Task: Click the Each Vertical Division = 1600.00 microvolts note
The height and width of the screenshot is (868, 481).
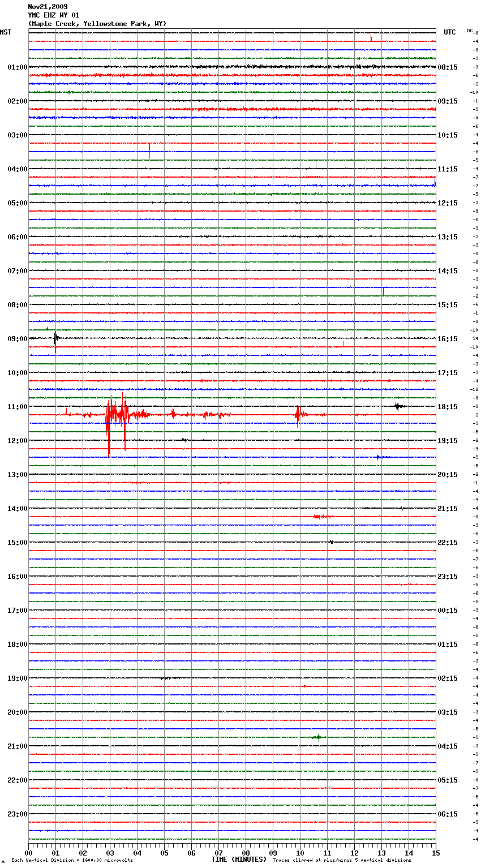Action: coord(72,861)
